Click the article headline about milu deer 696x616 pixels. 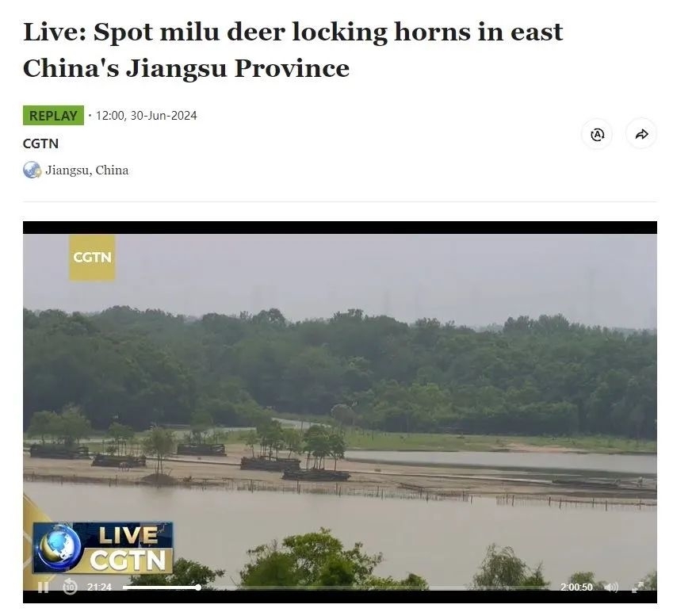coord(293,50)
